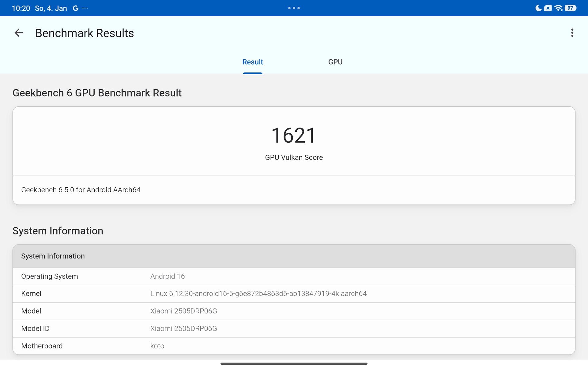The height and width of the screenshot is (368, 588).
Task: Select the Result tab
Action: point(252,62)
